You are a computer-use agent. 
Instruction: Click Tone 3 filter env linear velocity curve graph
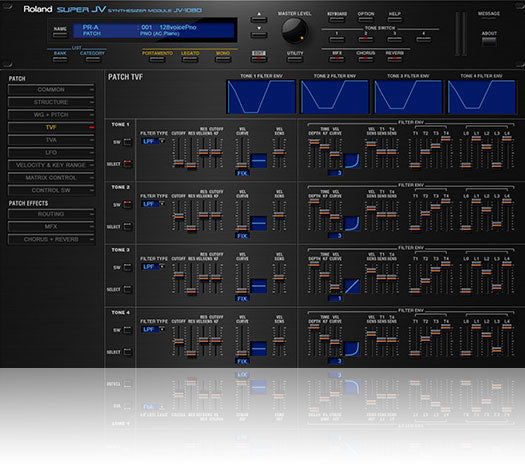[352, 286]
